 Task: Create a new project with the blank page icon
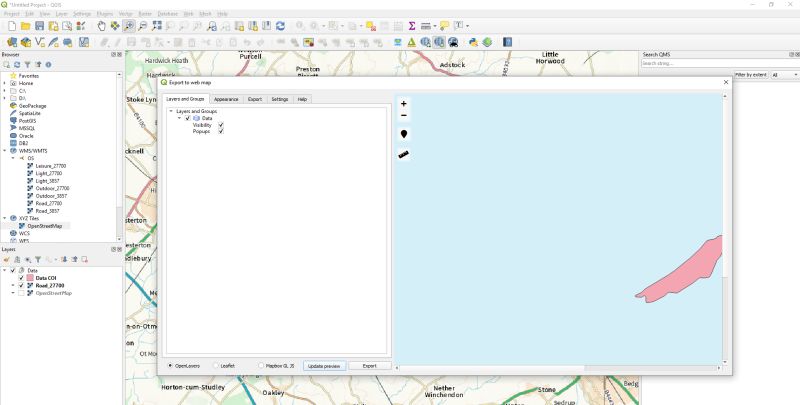pyautogui.click(x=12, y=26)
